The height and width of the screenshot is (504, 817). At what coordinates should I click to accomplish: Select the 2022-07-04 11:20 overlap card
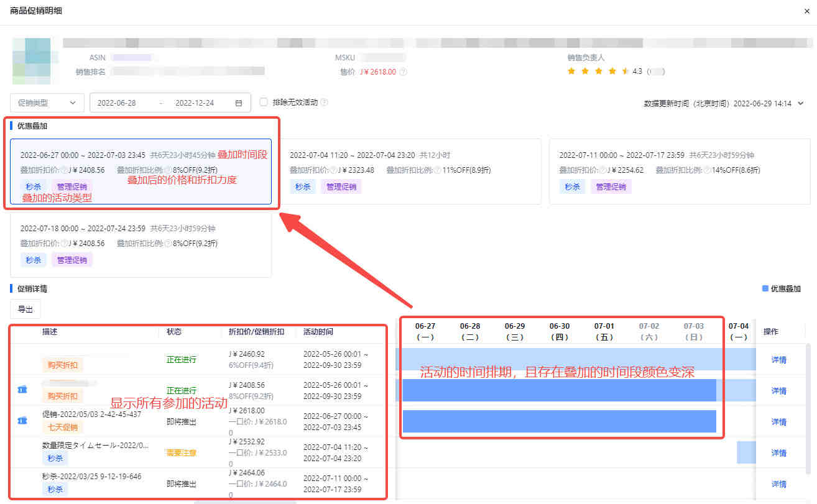click(410, 172)
